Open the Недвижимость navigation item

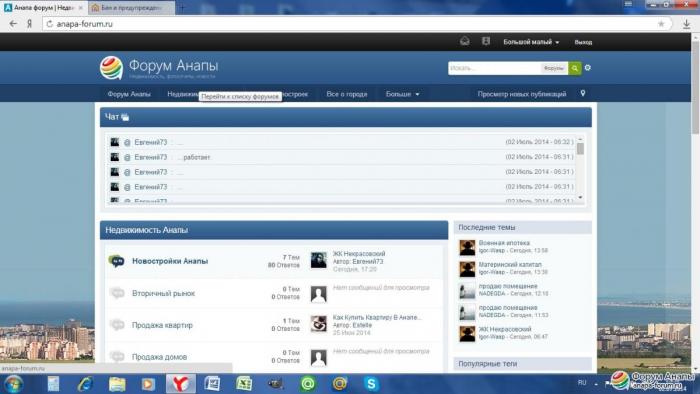click(183, 94)
